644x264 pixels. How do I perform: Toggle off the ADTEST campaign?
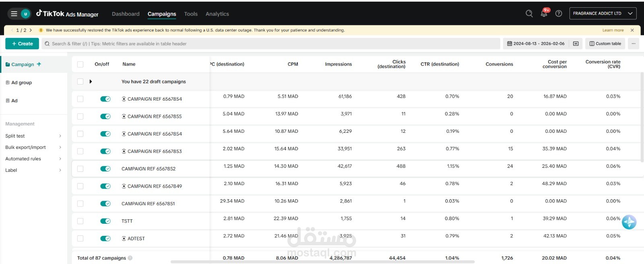point(105,239)
